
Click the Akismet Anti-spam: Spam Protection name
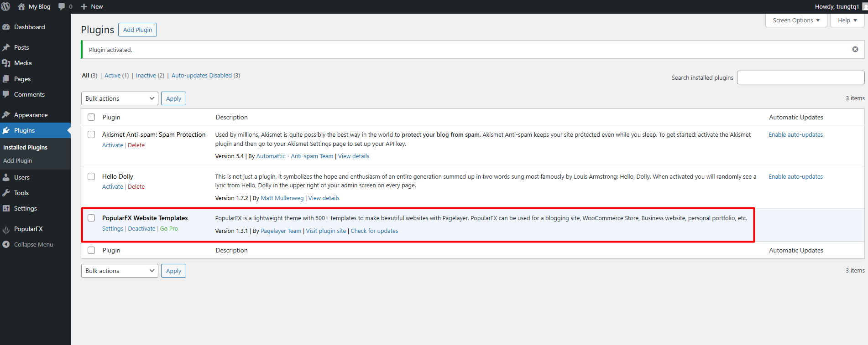(154, 134)
